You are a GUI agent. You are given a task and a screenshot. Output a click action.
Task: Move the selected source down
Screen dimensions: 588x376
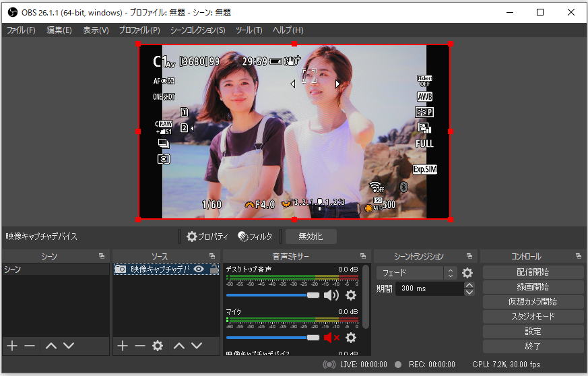point(197,346)
